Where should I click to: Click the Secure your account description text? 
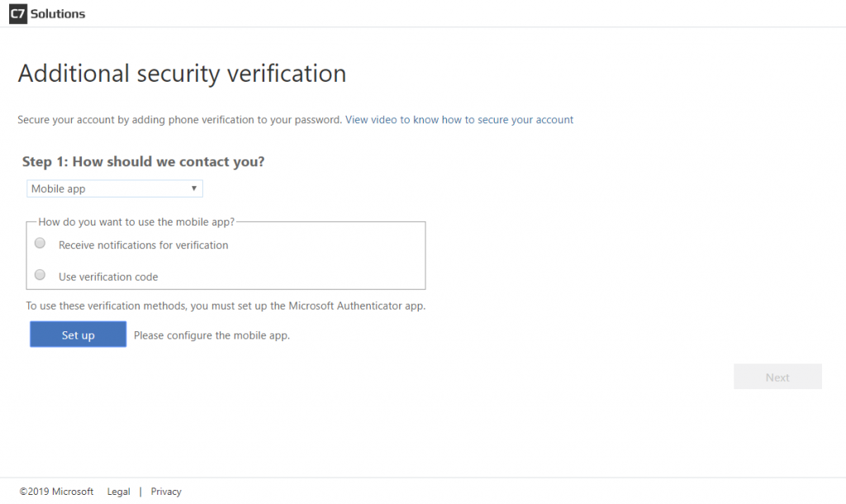179,120
